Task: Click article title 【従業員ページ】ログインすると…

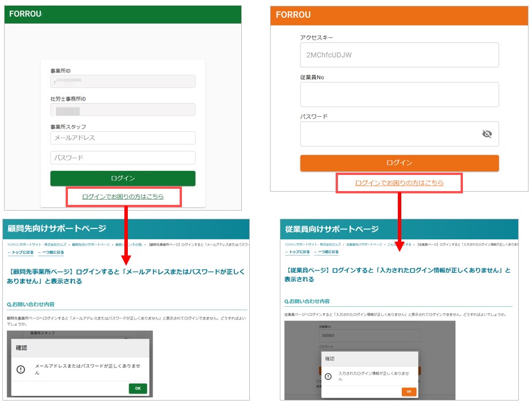Action: pos(397,275)
